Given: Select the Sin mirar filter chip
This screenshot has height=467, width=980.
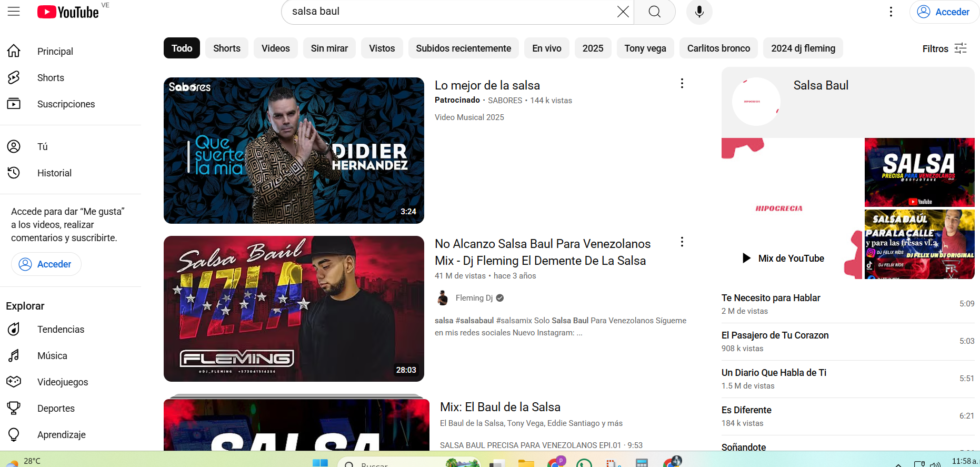Looking at the screenshot, I should 329,48.
